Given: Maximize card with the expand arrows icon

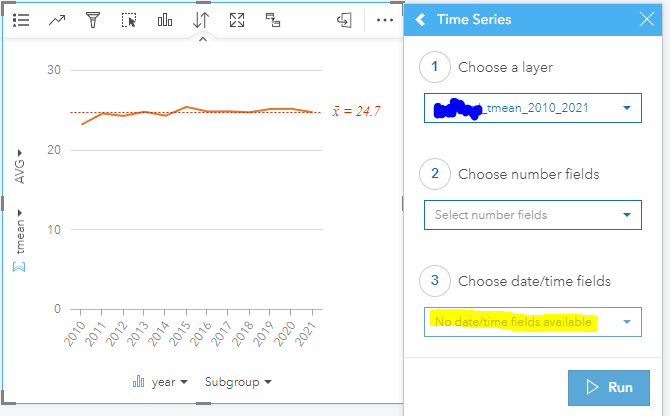Looking at the screenshot, I should (x=237, y=20).
